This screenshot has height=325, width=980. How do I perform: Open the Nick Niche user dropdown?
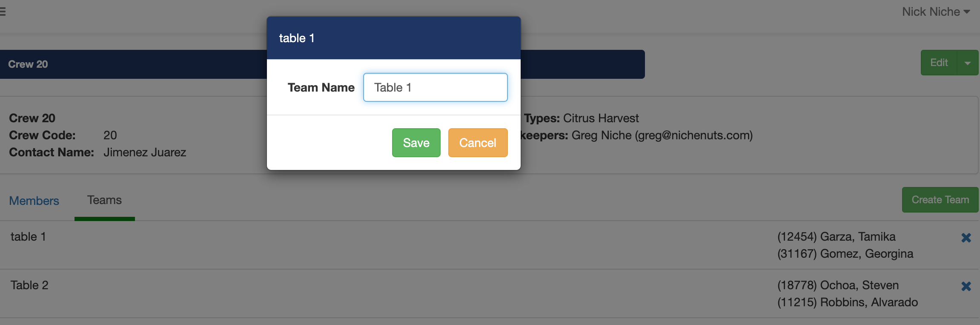(x=936, y=12)
